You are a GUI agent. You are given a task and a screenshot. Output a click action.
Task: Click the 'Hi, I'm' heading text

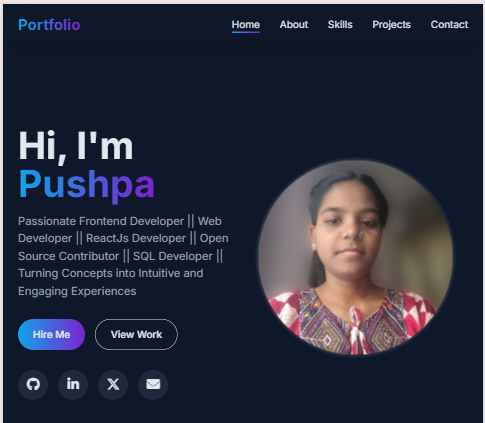(x=76, y=146)
